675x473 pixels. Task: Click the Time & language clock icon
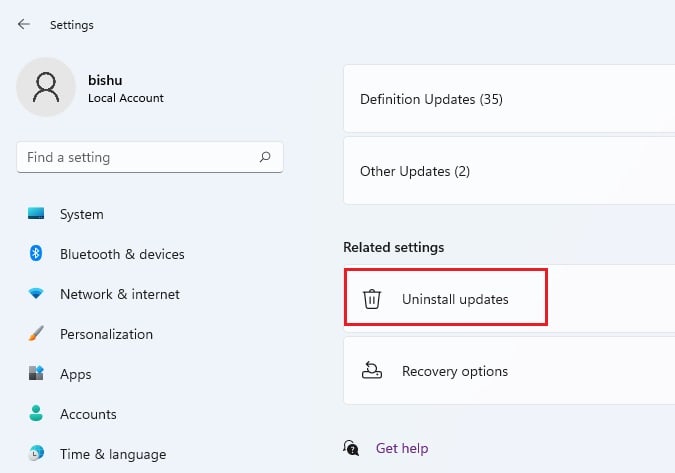tap(36, 453)
